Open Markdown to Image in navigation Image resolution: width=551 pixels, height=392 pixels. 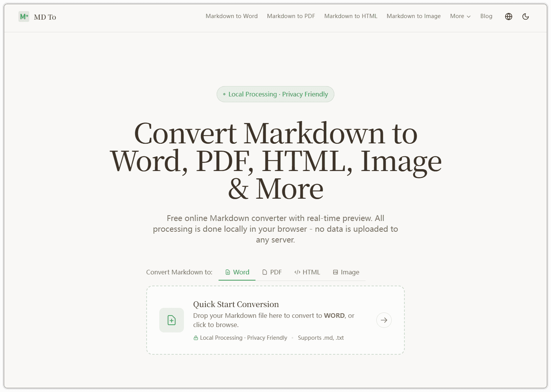pyautogui.click(x=414, y=16)
